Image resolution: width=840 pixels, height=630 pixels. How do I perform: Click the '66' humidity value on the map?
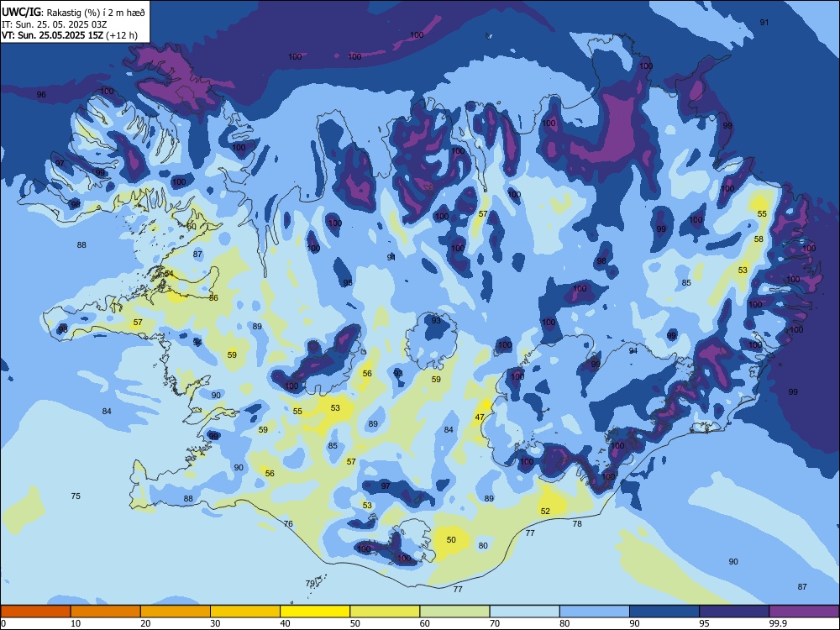tap(213, 297)
